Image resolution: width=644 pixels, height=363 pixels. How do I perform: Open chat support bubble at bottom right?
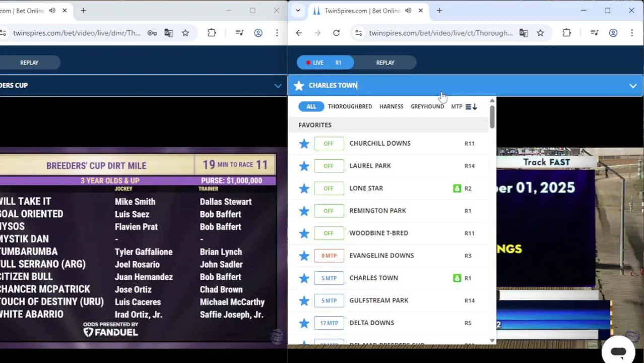coord(618,352)
